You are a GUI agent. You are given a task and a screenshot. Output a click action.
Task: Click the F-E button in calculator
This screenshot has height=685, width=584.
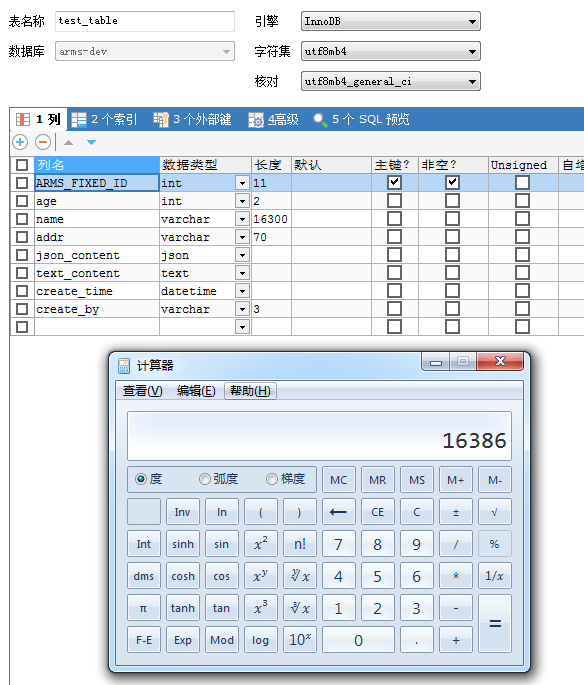[x=144, y=640]
